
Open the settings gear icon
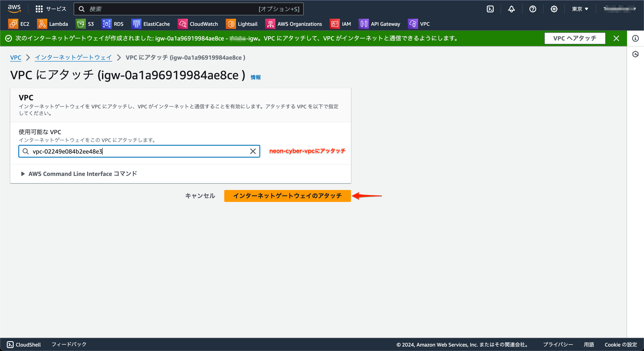coord(554,9)
